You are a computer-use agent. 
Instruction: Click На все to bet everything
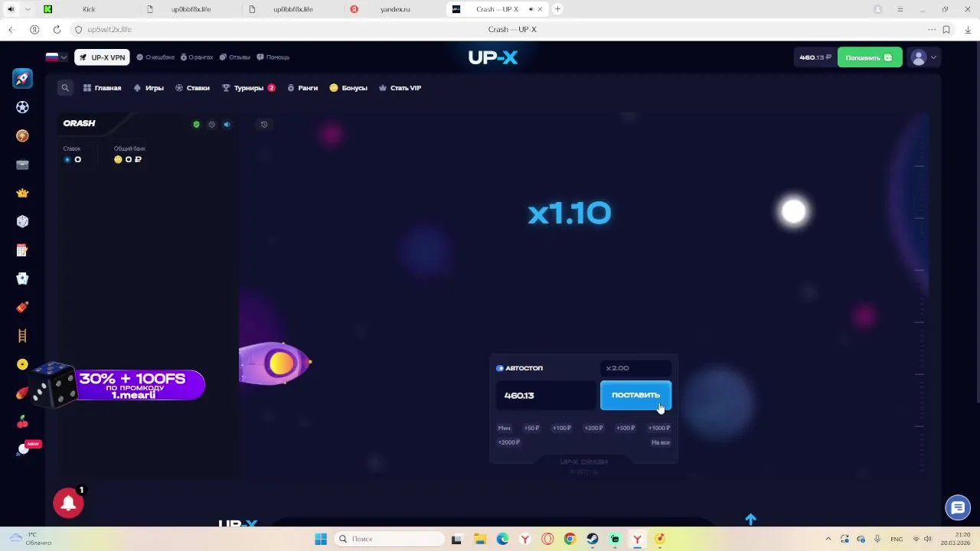tap(661, 442)
